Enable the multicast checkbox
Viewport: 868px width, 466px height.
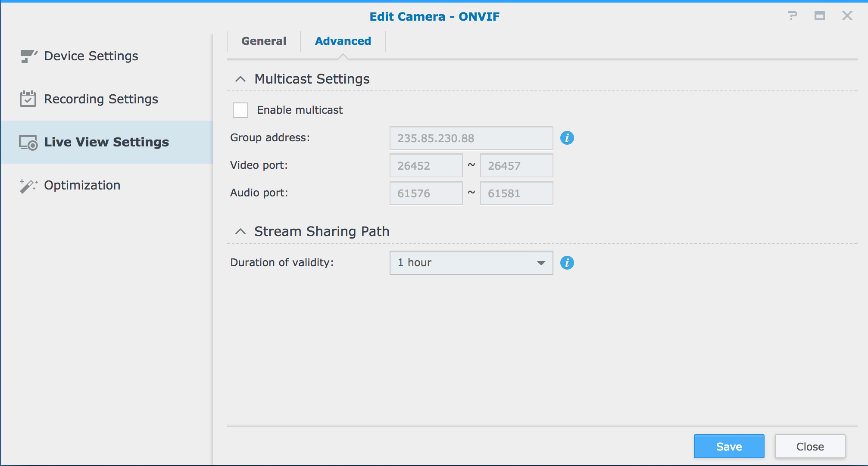(240, 110)
